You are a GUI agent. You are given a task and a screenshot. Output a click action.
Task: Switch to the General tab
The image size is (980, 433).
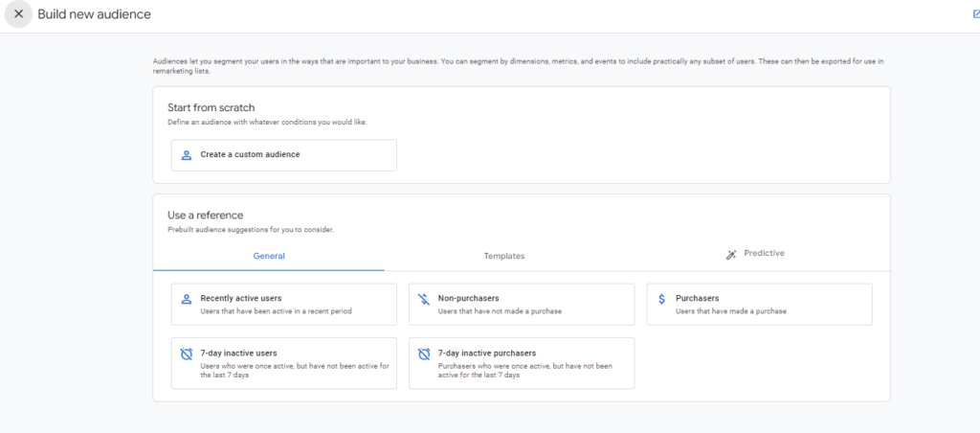coord(269,256)
